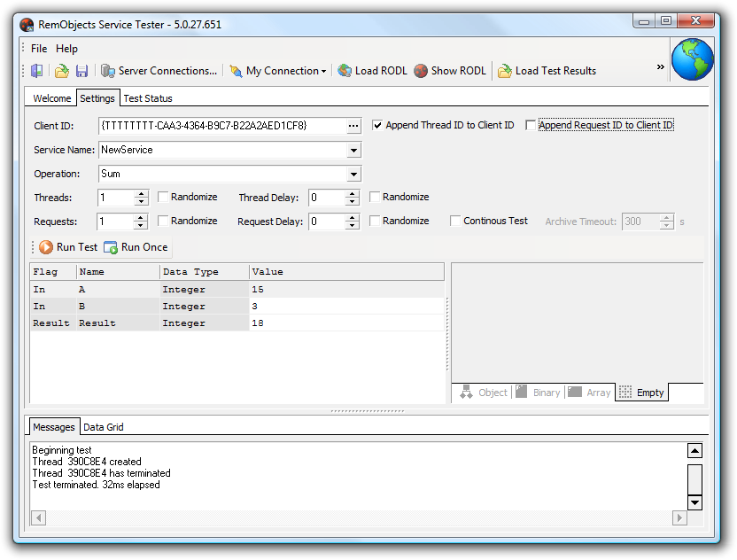The image size is (737, 560).
Task: Click the Name column header
Action: pos(118,272)
